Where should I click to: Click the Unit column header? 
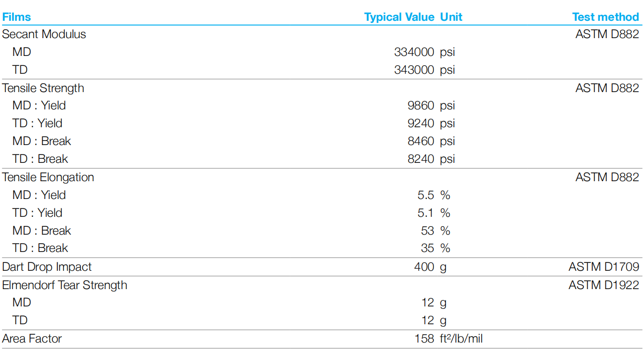point(451,17)
